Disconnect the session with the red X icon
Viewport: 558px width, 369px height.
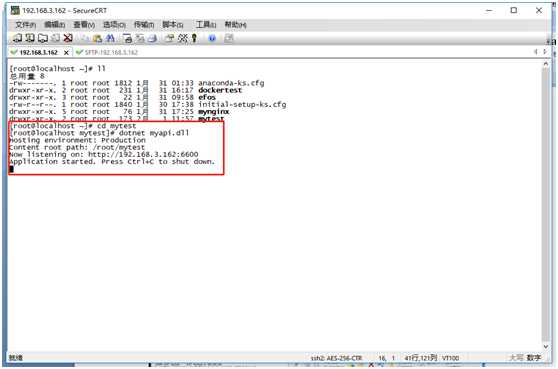coord(68,38)
